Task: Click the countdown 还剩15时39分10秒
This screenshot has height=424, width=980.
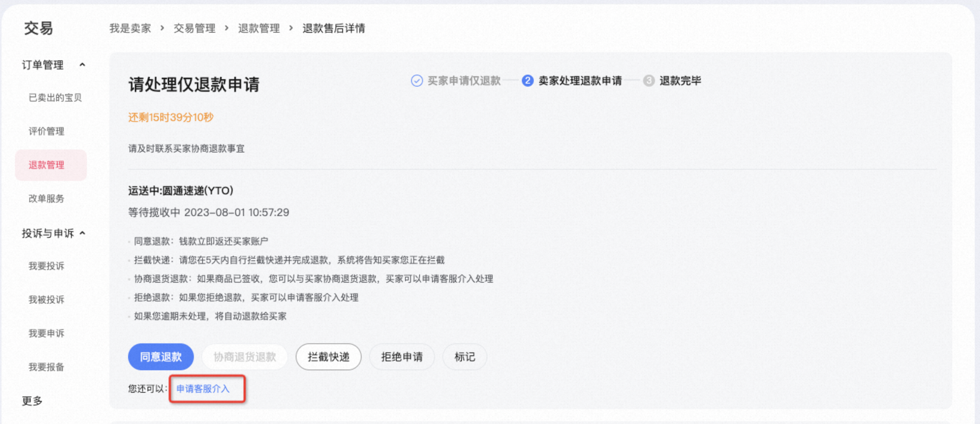Action: [x=171, y=117]
